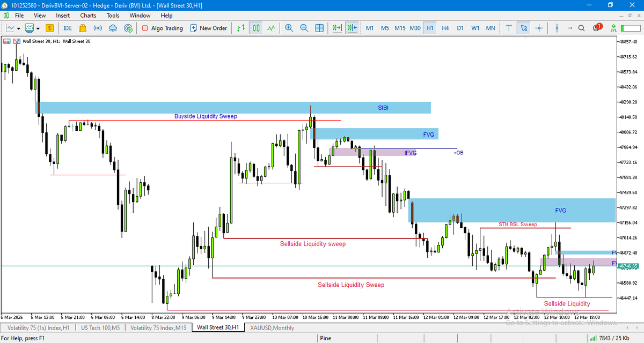Select the purple IFVG zone rectangle
644x343 pixels.
click(x=373, y=152)
